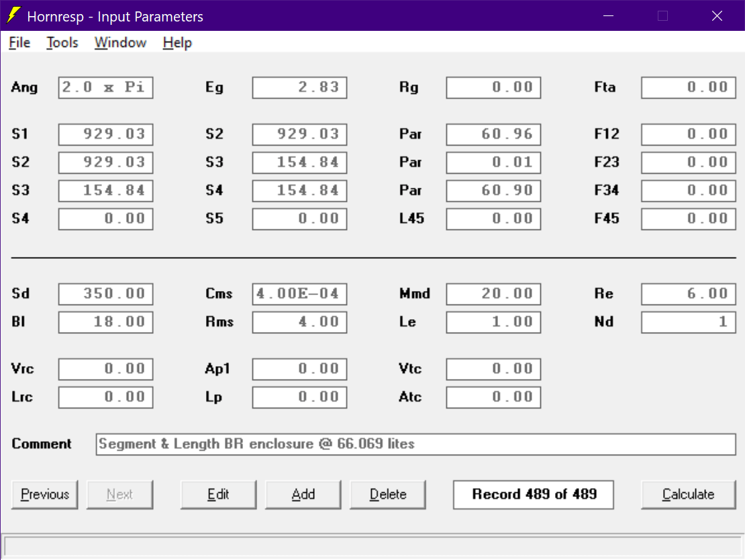The width and height of the screenshot is (745, 560).
Task: Add a new record
Action: pos(303,494)
